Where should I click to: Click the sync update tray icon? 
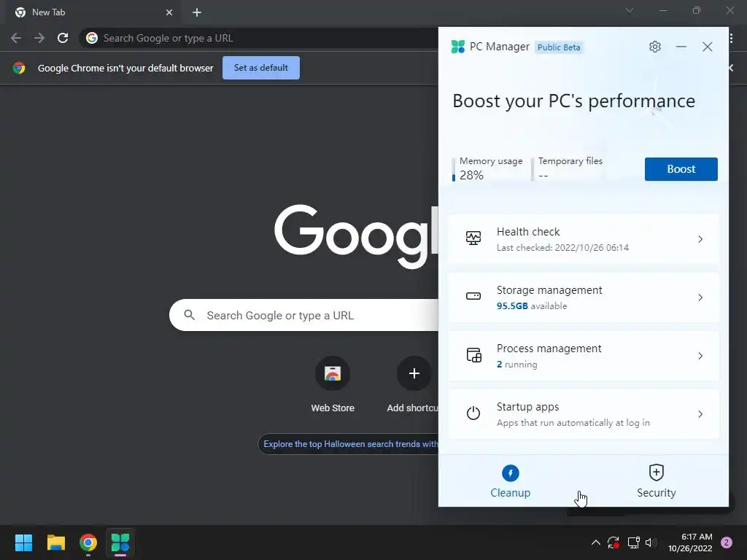point(613,542)
